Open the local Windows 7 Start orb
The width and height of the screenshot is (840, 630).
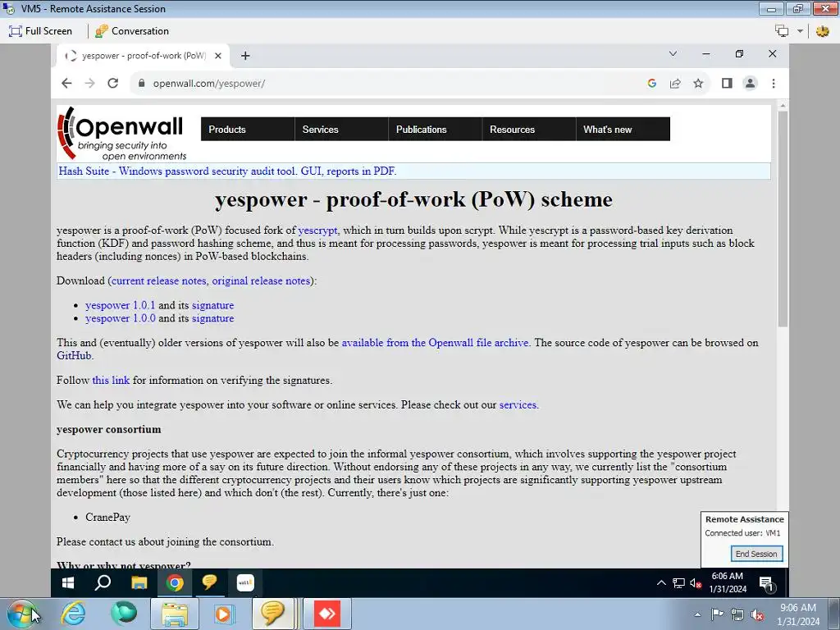(21, 614)
